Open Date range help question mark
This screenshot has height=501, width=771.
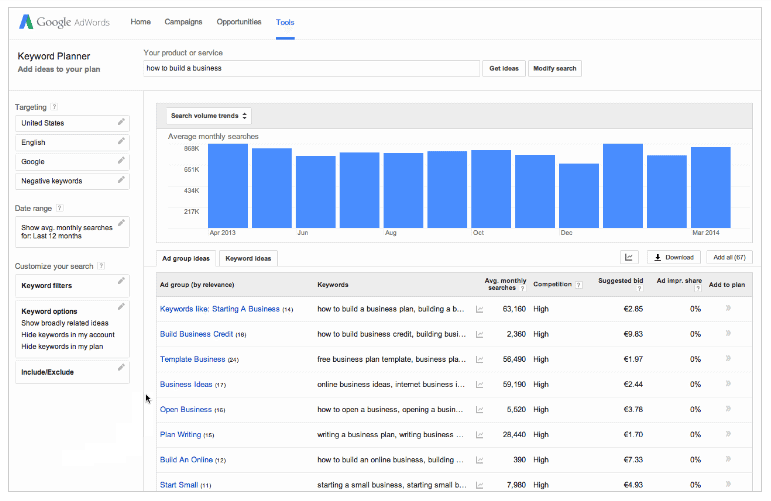[59, 208]
